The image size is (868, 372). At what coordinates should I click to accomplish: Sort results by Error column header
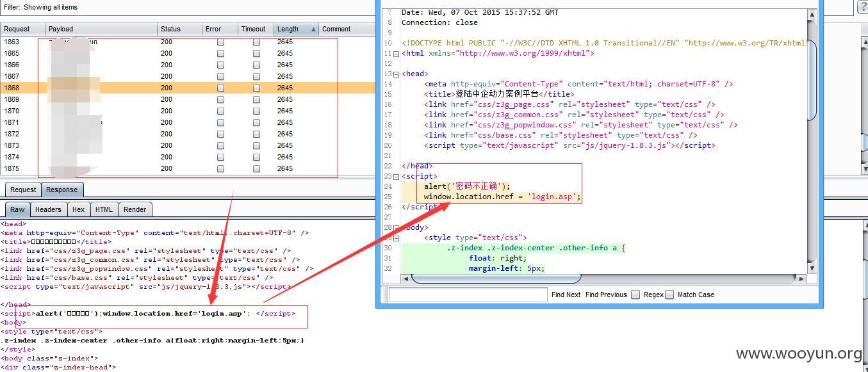pyautogui.click(x=220, y=29)
